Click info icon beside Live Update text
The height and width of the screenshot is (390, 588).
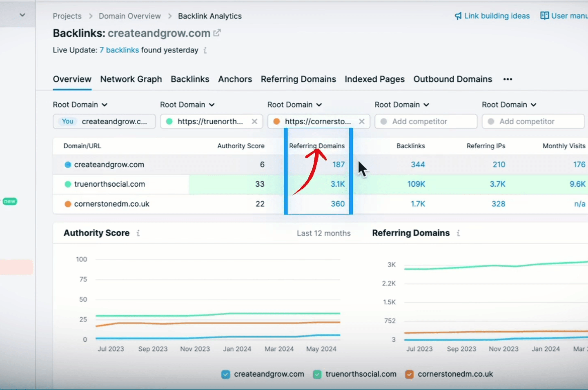pyautogui.click(x=205, y=50)
